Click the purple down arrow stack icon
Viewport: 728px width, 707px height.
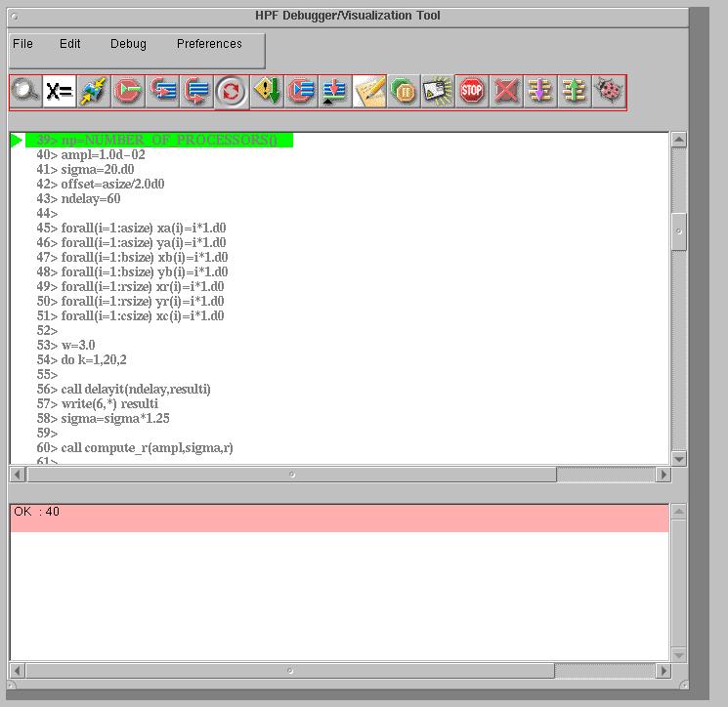pos(540,91)
